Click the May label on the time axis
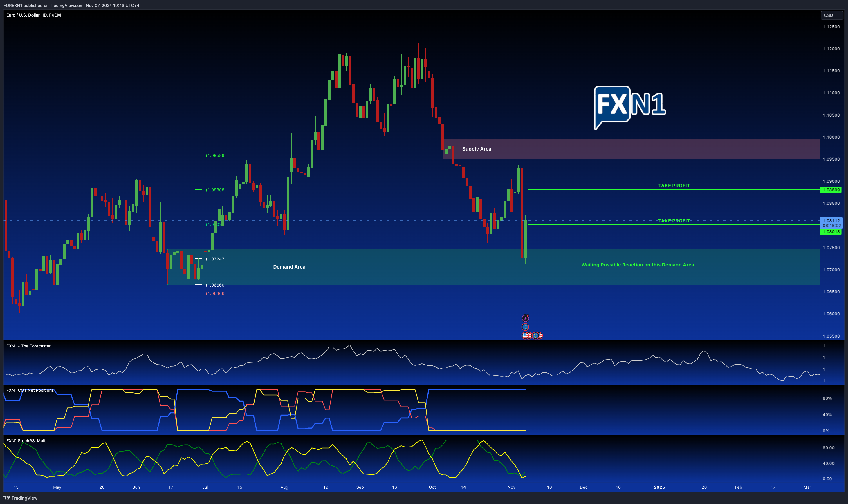The height and width of the screenshot is (504, 848). pyautogui.click(x=57, y=487)
